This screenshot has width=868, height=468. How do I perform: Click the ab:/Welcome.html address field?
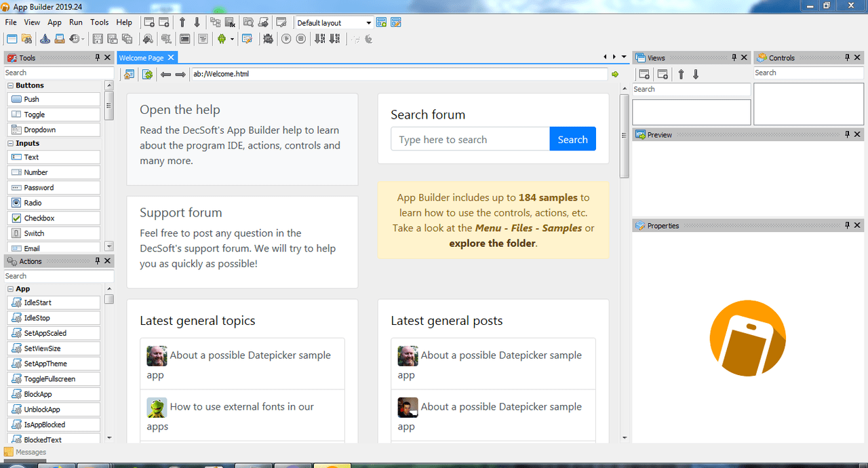[x=399, y=74]
